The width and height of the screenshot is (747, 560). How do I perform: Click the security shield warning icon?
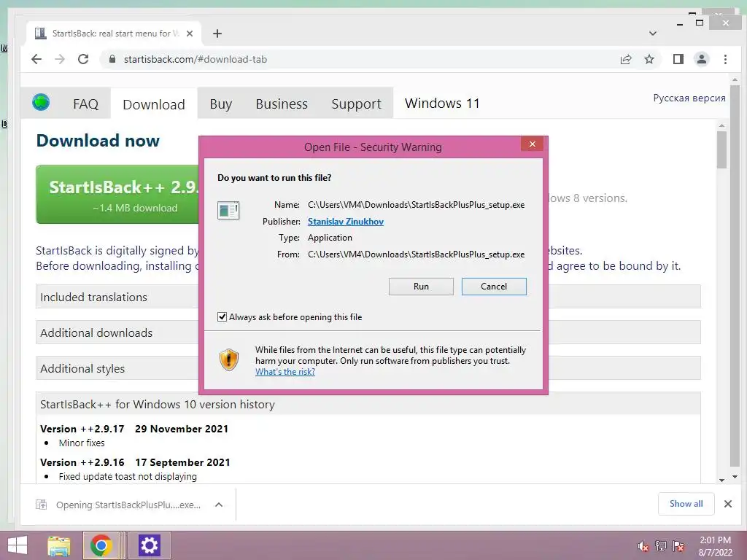[x=228, y=359]
